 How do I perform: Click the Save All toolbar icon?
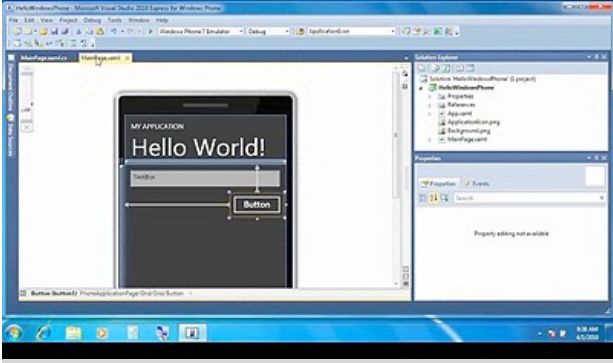(x=65, y=31)
